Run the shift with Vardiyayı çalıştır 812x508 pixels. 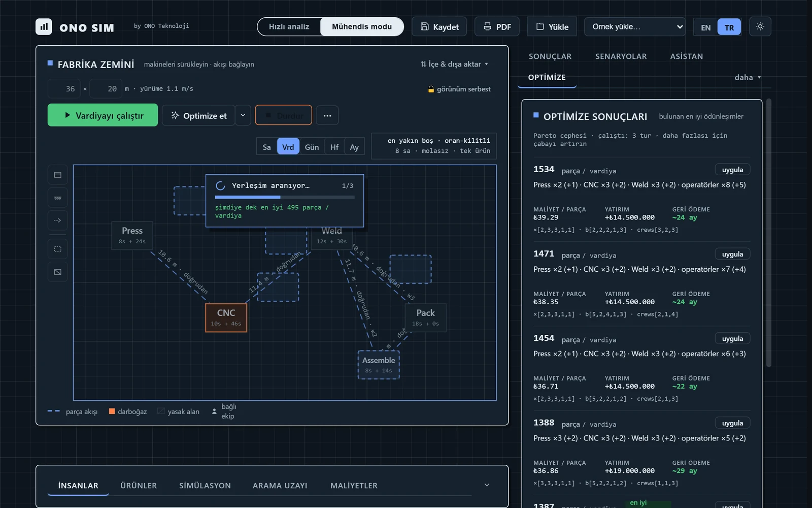coord(103,115)
